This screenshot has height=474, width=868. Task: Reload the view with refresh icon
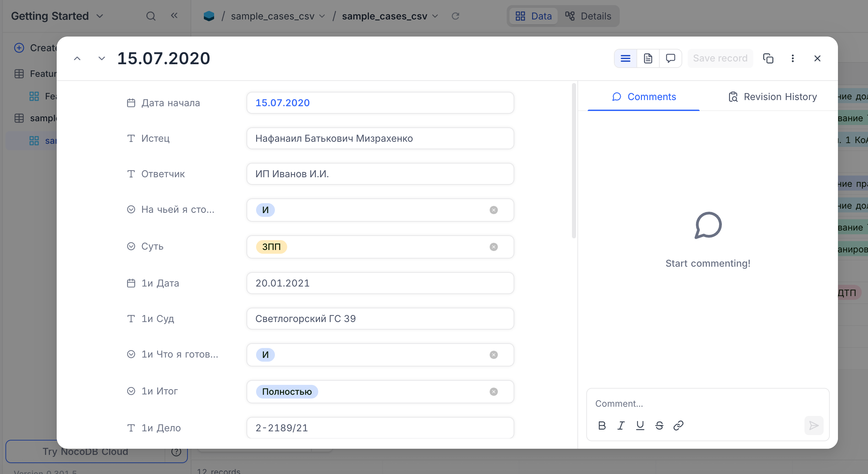(x=455, y=16)
